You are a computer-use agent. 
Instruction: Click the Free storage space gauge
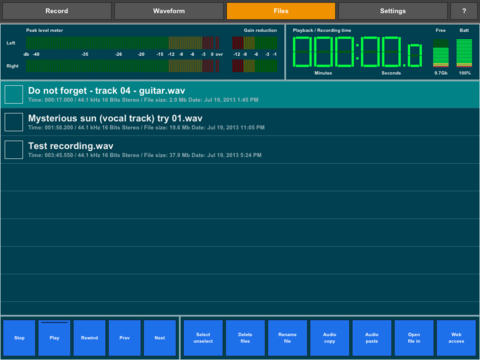point(441,53)
